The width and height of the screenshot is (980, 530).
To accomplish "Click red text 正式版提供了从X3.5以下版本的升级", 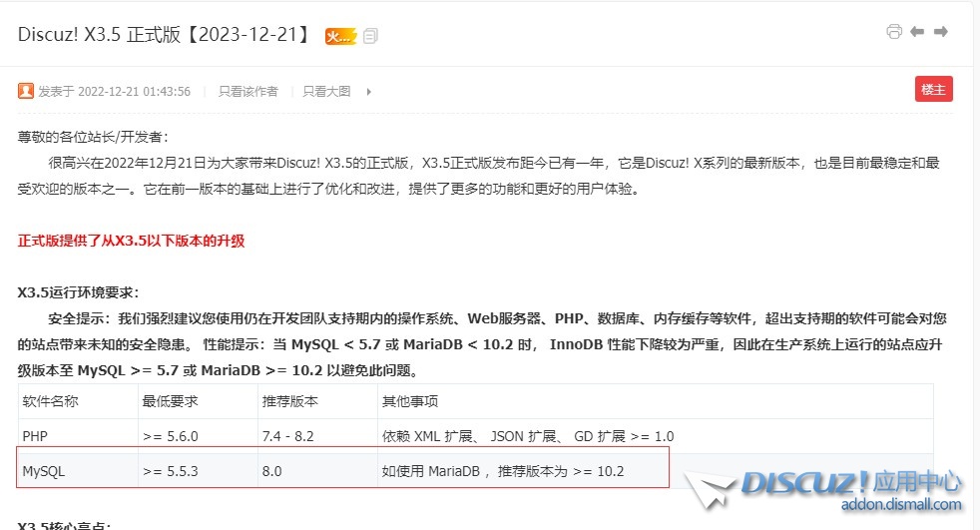I will (132, 241).
